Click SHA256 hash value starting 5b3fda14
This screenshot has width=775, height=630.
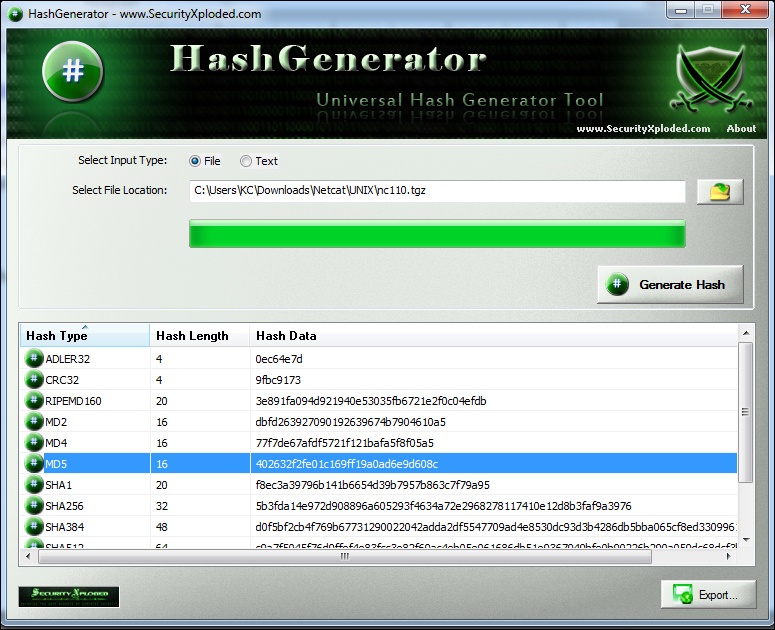click(443, 506)
